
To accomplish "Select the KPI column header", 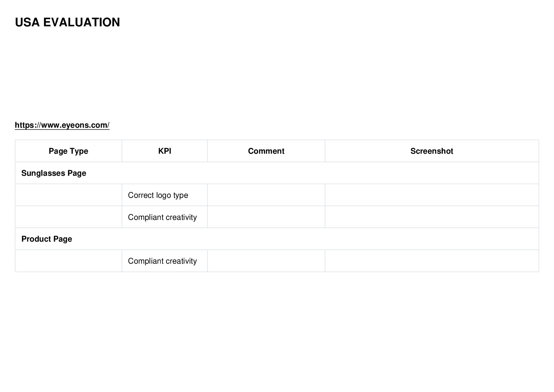I will pyautogui.click(x=164, y=151).
